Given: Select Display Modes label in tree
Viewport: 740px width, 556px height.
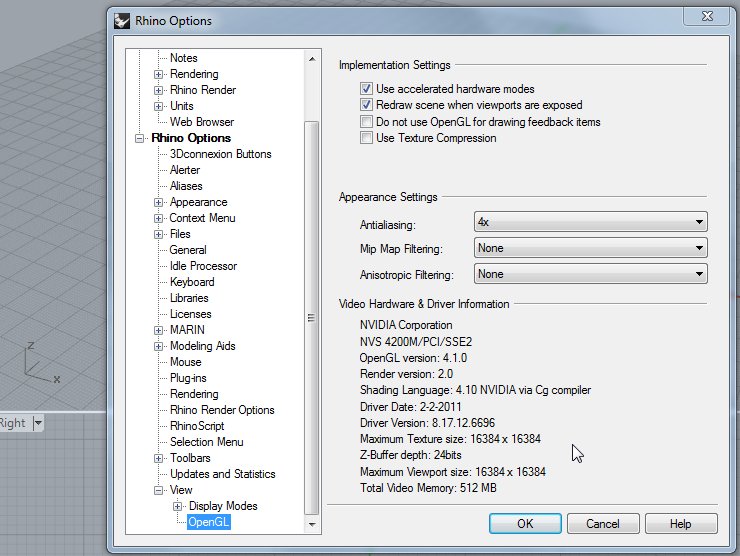Looking at the screenshot, I should click(223, 506).
